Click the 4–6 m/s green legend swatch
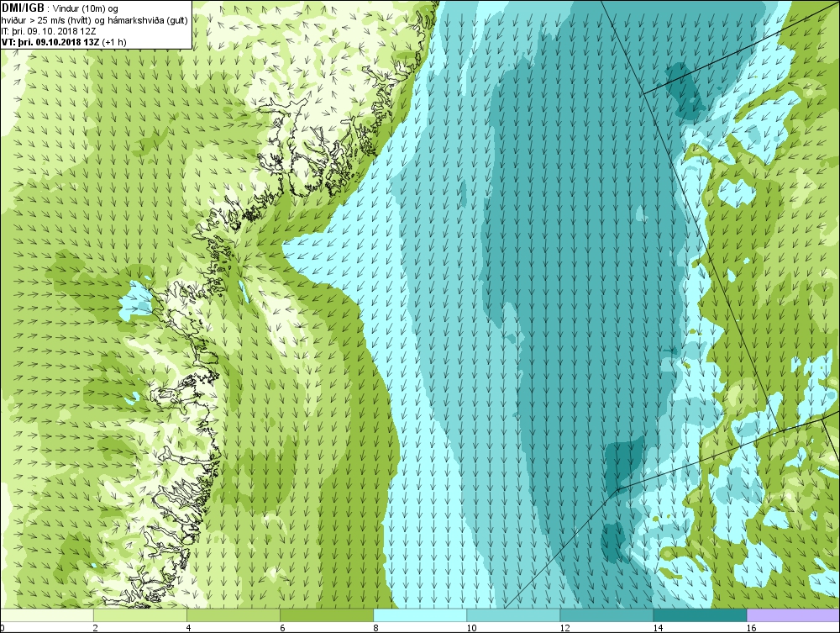The image size is (840, 633). (234, 615)
